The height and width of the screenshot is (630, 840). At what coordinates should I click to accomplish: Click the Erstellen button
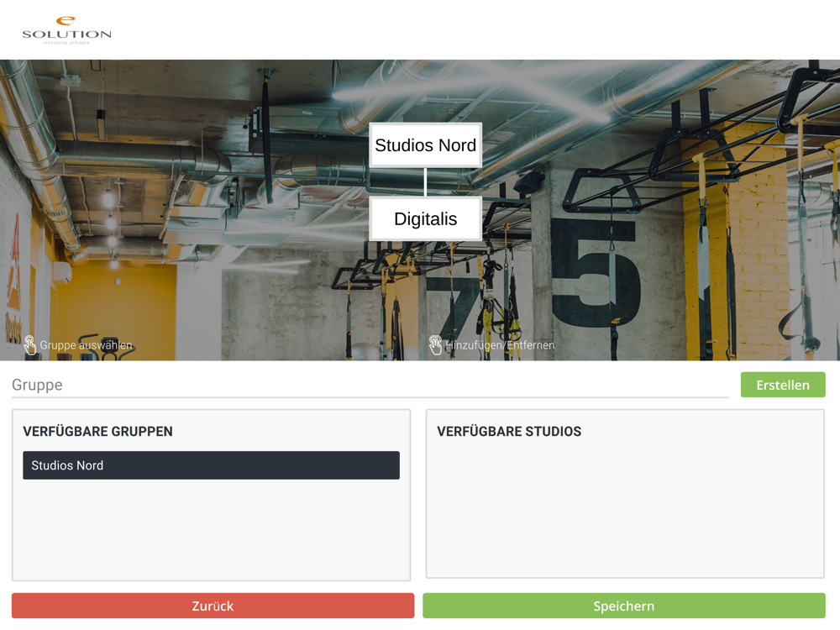[783, 385]
